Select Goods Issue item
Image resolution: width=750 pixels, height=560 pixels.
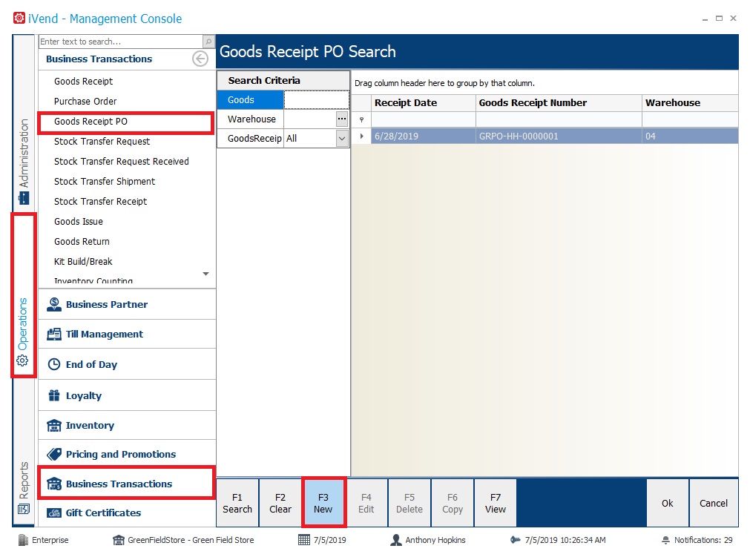point(79,222)
